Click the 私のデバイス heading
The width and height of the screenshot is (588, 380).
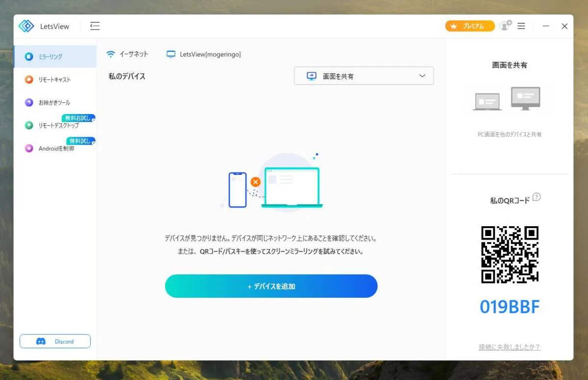click(127, 76)
